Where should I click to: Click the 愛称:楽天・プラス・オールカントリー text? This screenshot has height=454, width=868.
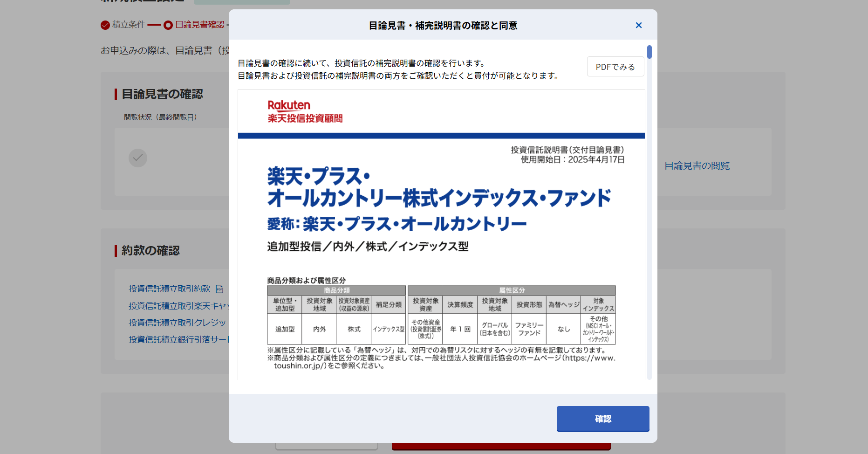click(x=397, y=224)
